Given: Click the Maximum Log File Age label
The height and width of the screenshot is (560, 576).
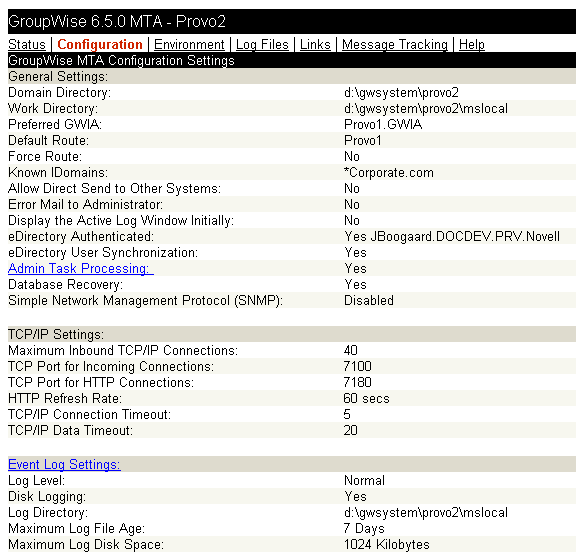Looking at the screenshot, I should [x=76, y=529].
